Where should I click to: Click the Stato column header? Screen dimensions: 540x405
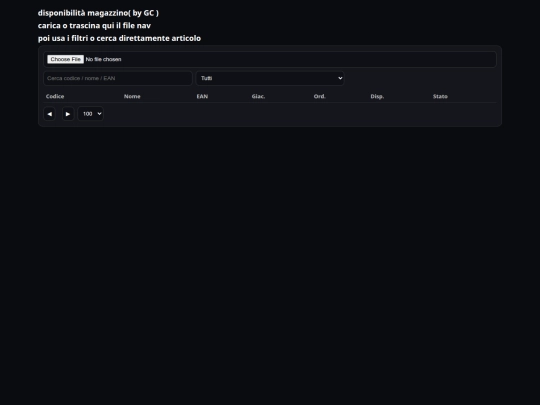coord(440,96)
